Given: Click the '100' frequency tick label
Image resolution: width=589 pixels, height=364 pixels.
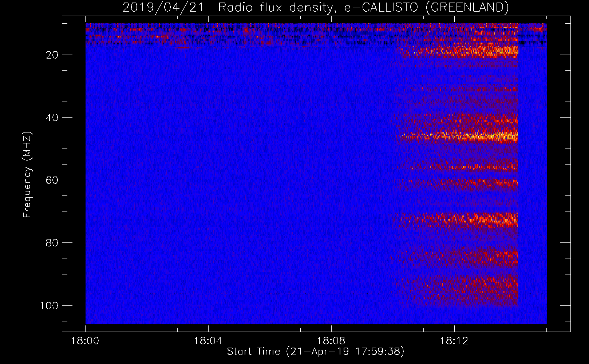Looking at the screenshot, I should pyautogui.click(x=49, y=305).
